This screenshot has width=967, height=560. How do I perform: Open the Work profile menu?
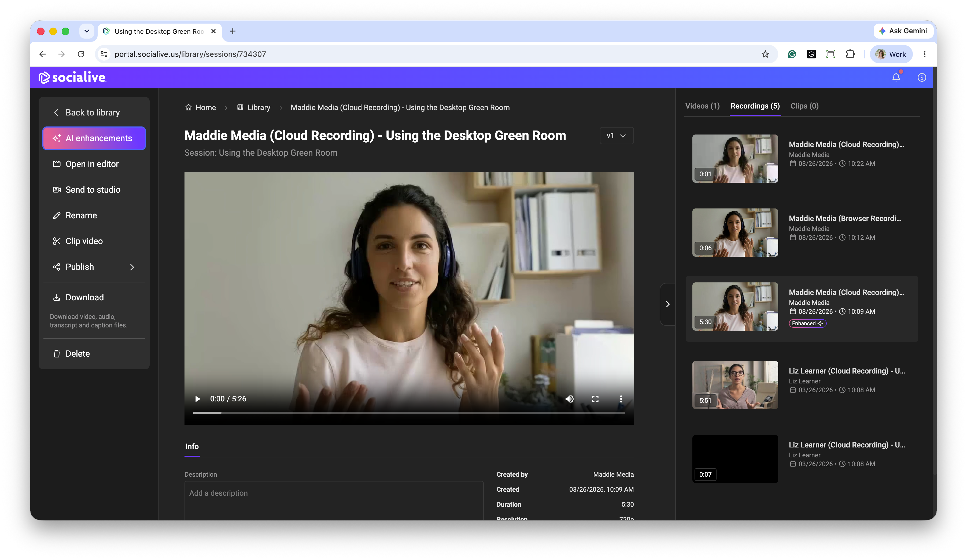tap(891, 54)
